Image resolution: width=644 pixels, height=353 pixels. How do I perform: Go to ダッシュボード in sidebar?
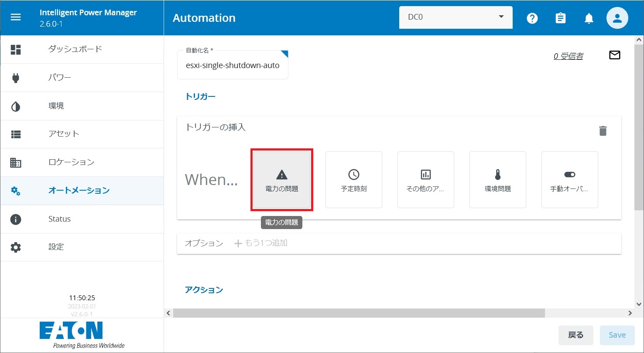(x=75, y=49)
